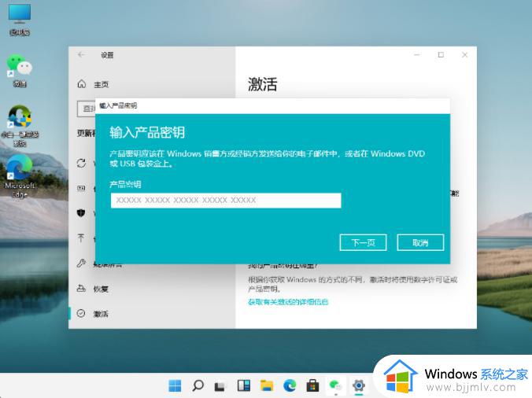Click the recovery icon beside 恢复
Viewport: 532px width, 398px height.
click(x=81, y=289)
